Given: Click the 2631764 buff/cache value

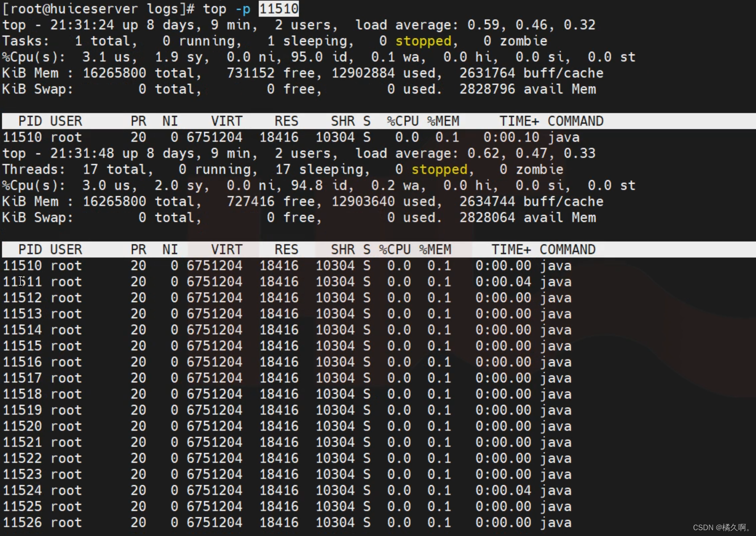Looking at the screenshot, I should [x=487, y=73].
